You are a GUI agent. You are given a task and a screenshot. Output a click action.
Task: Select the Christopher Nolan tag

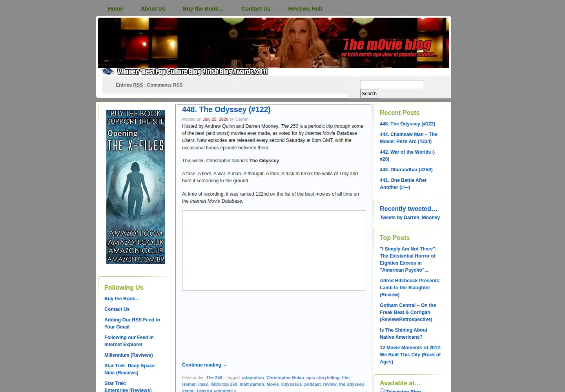point(285,377)
